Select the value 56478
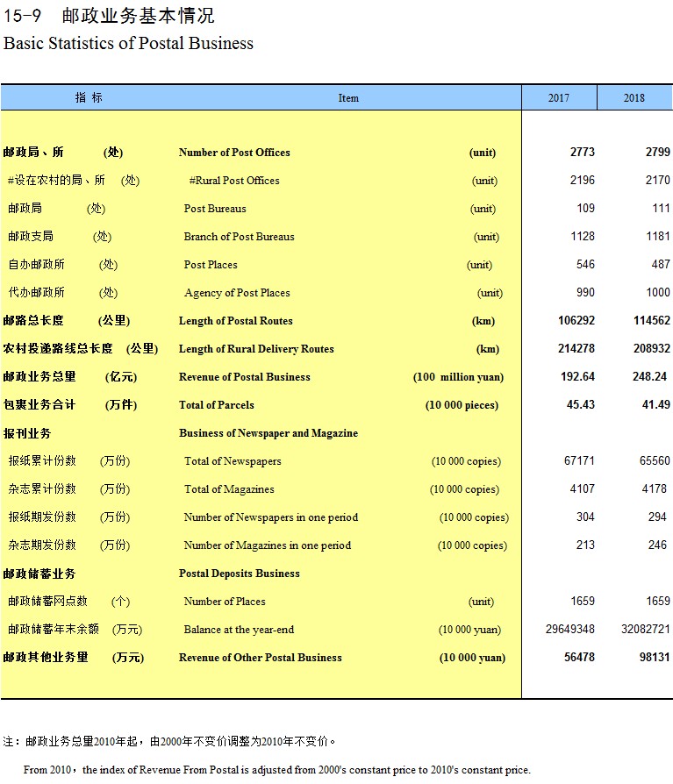 (x=579, y=657)
